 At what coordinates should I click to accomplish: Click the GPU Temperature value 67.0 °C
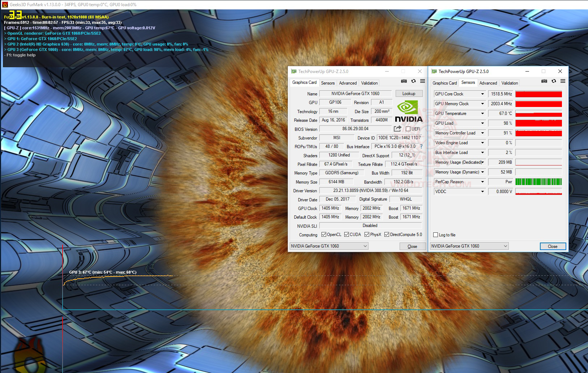tap(500, 113)
